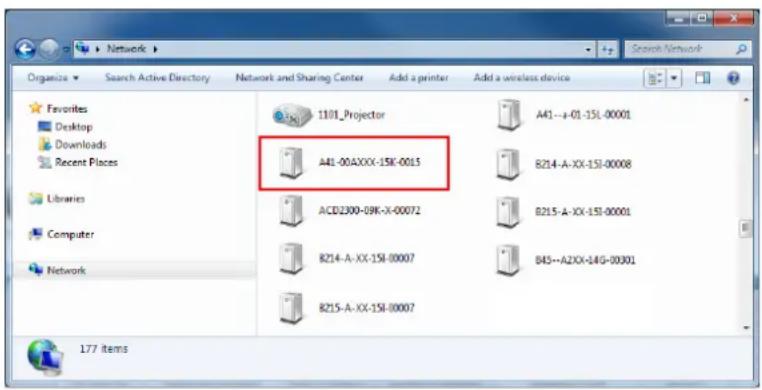
Task: Click computer icon for A41-00AXXX-15K-0015
Action: (x=292, y=163)
